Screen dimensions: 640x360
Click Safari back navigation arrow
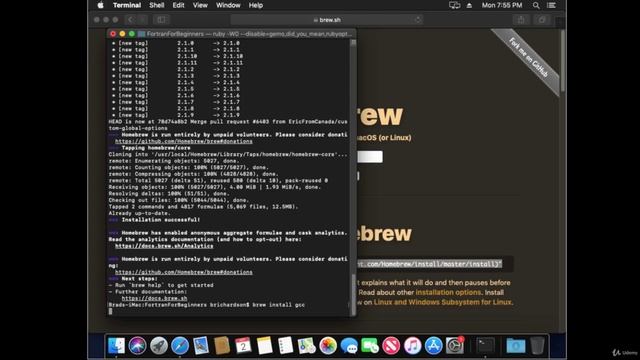tap(130, 20)
